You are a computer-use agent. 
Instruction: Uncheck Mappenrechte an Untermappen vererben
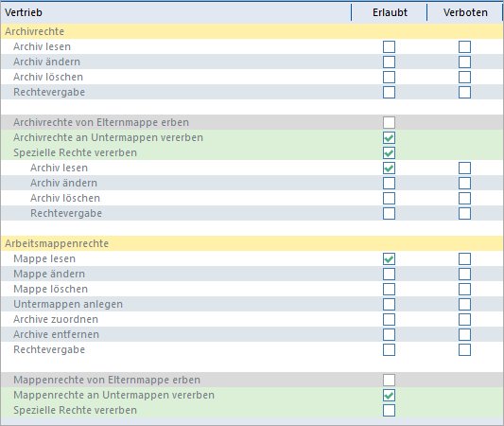[389, 395]
